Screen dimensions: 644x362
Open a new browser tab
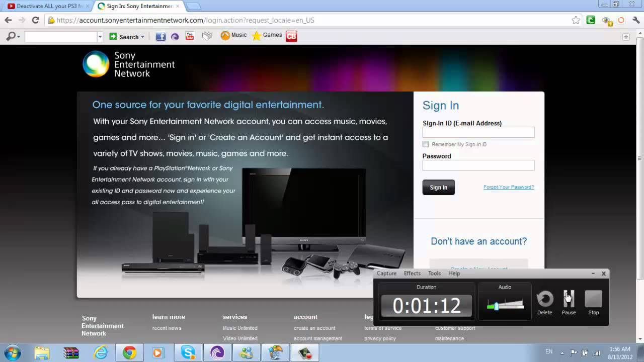(x=194, y=6)
